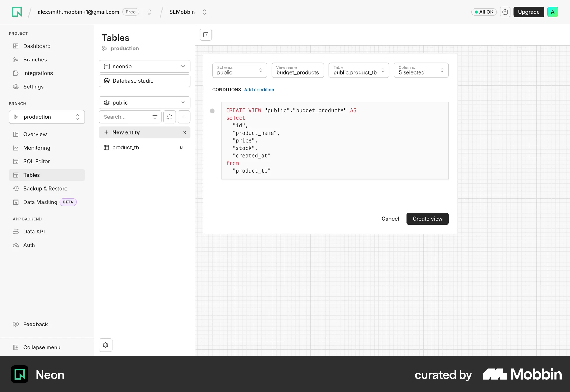
Task: Open the help question mark icon
Action: pos(505,12)
